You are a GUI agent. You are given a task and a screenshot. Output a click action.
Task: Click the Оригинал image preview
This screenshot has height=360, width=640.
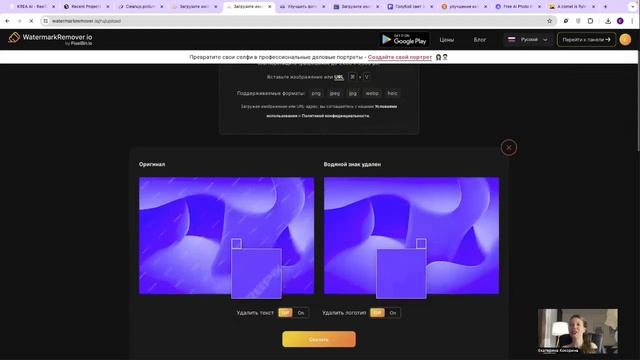tap(227, 236)
